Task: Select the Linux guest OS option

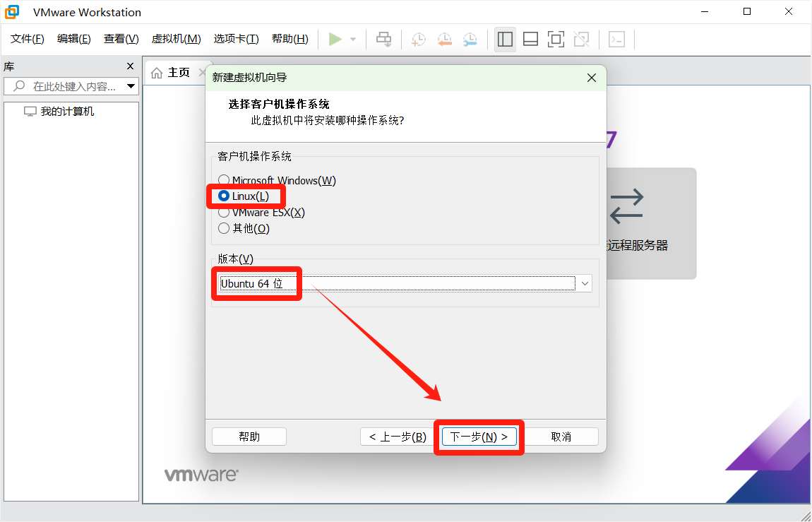Action: pyautogui.click(x=224, y=196)
